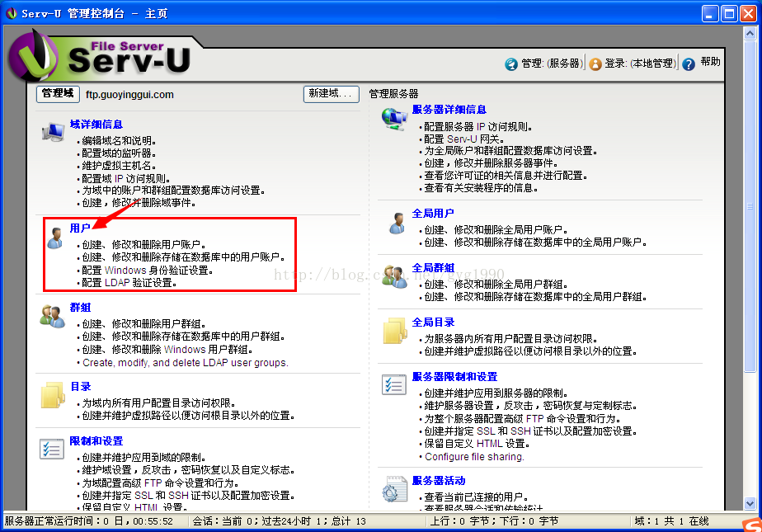This screenshot has width=762, height=532.
Task: Open the 服务器活动 link
Action: click(439, 481)
